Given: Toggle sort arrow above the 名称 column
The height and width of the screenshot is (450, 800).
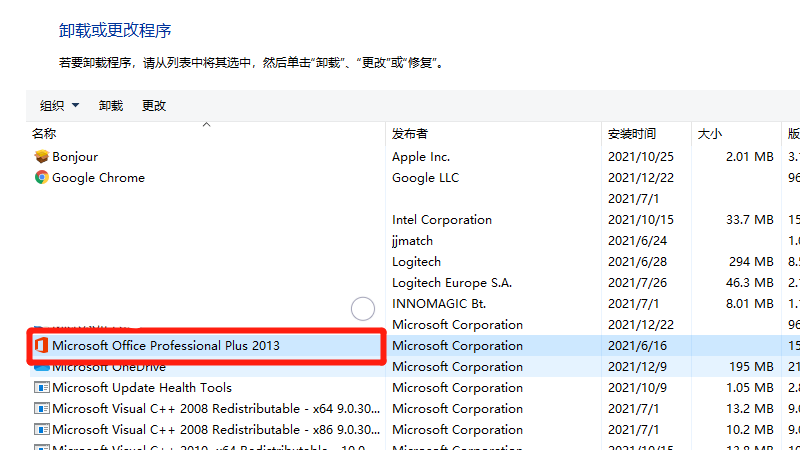Looking at the screenshot, I should (x=206, y=125).
